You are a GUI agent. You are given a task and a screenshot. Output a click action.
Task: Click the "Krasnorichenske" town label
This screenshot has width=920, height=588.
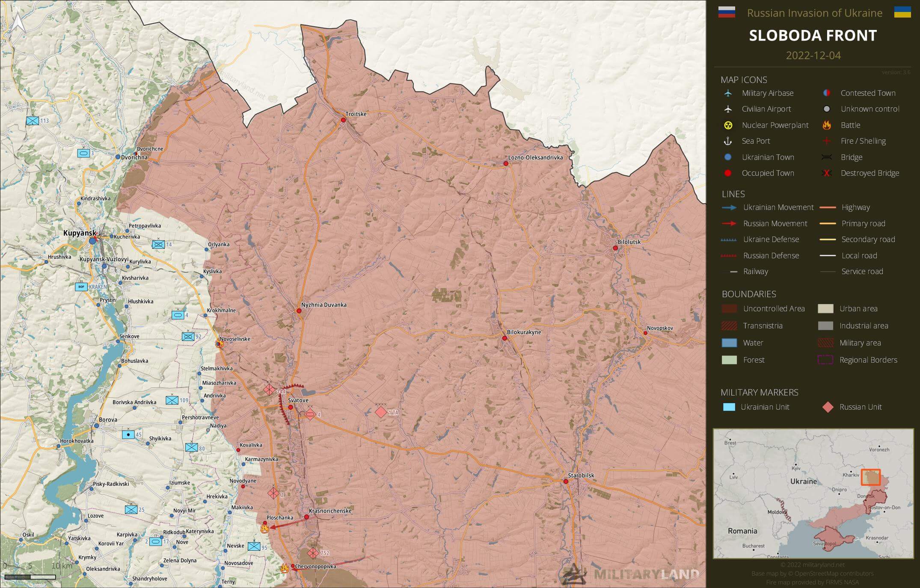coord(330,511)
